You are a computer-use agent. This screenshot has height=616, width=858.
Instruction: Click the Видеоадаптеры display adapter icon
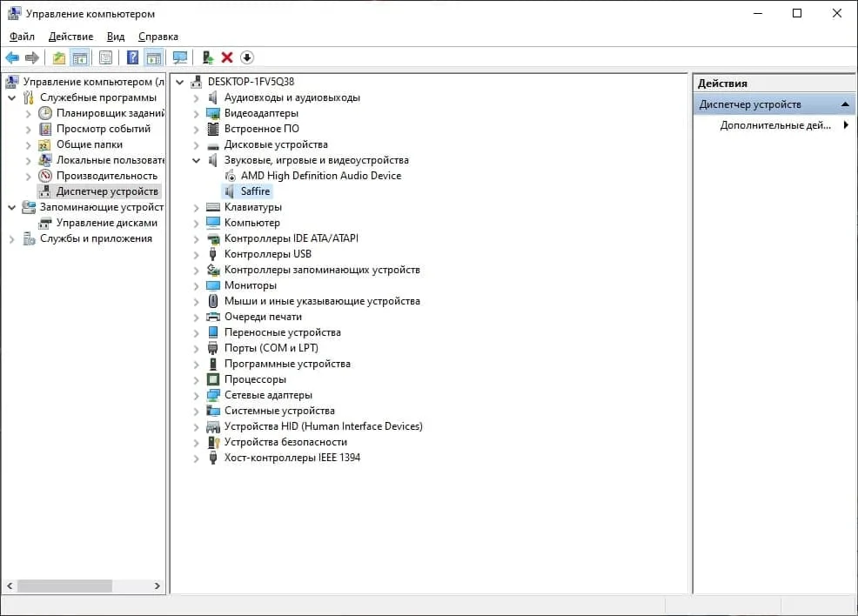(213, 113)
